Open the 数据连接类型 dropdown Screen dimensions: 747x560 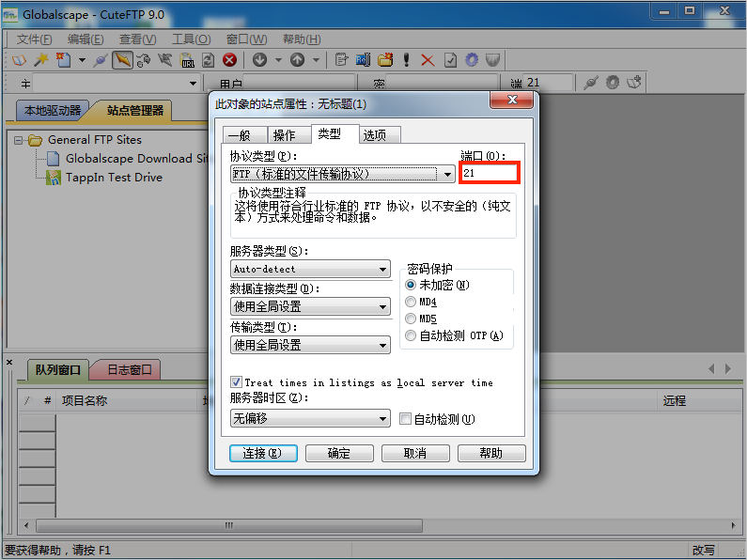310,306
